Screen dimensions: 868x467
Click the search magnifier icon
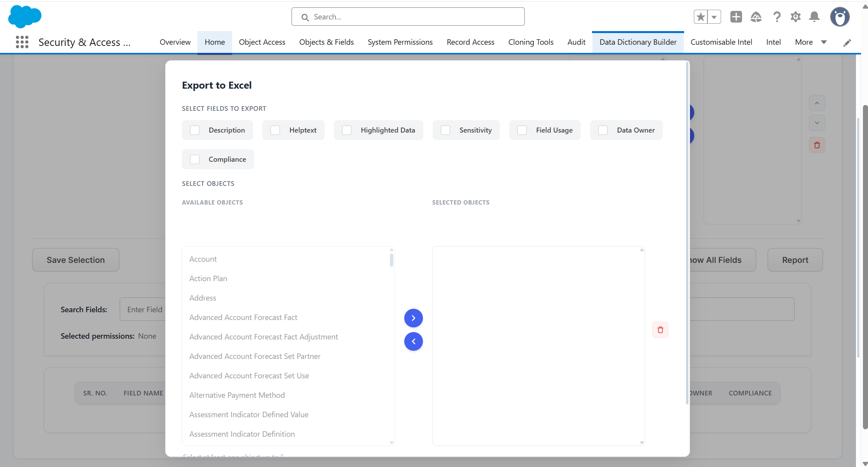tap(305, 17)
